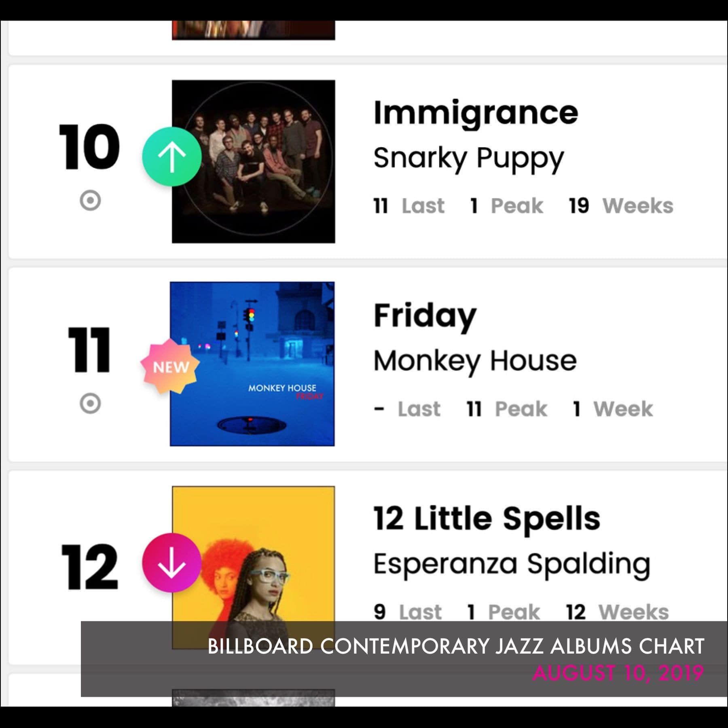
Task: Click the Monkey House artist name
Action: click(x=475, y=361)
